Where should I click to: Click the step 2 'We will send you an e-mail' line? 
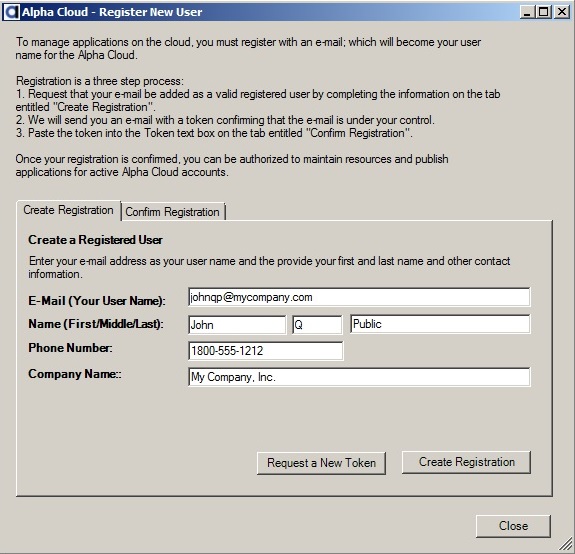click(225, 120)
